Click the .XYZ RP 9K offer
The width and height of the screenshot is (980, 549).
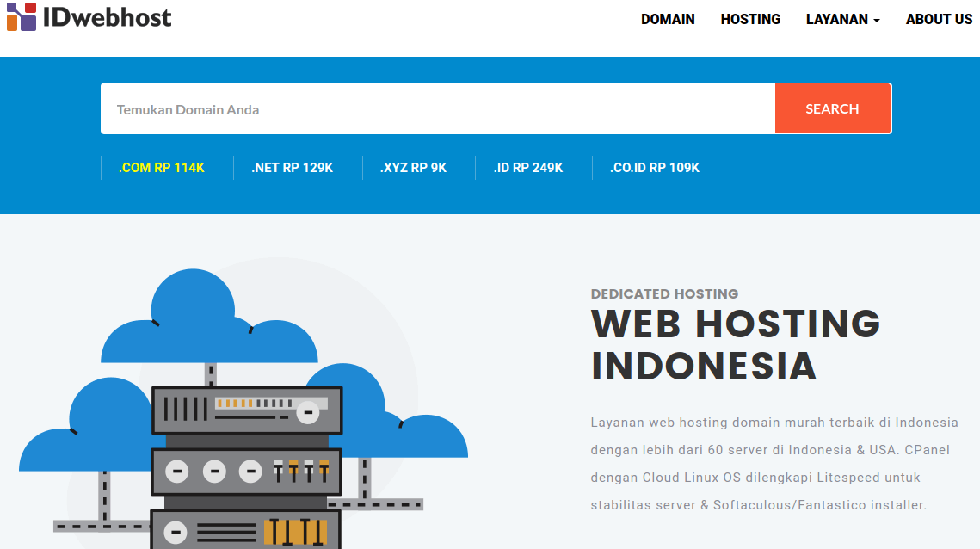[412, 167]
